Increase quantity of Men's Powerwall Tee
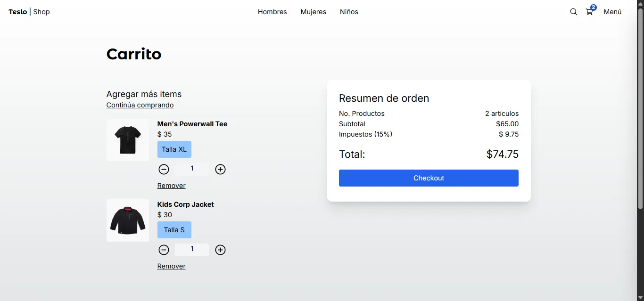644x301 pixels. point(220,170)
